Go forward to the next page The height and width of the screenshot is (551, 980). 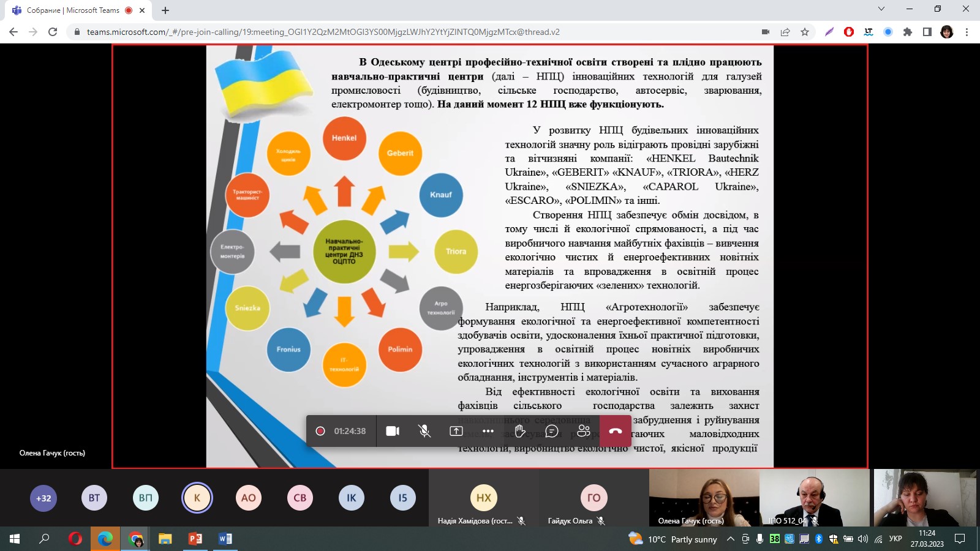coord(33,32)
